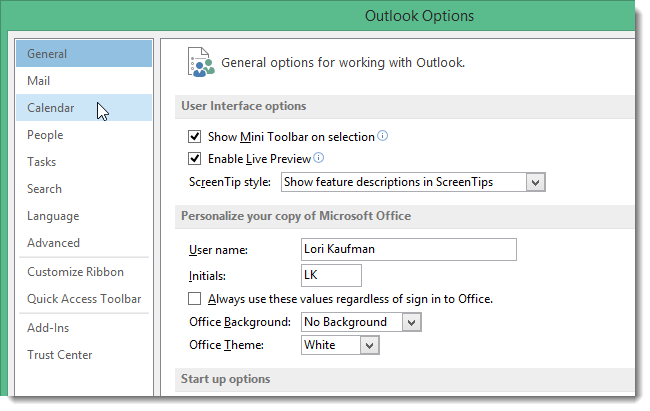Click the Initials input field
The image size is (650, 411).
point(331,275)
